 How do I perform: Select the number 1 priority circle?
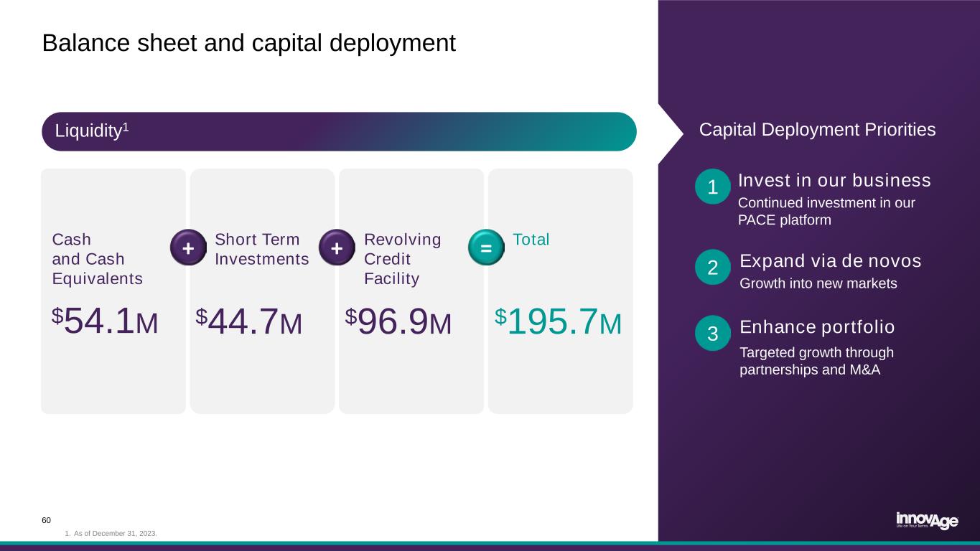pos(713,187)
